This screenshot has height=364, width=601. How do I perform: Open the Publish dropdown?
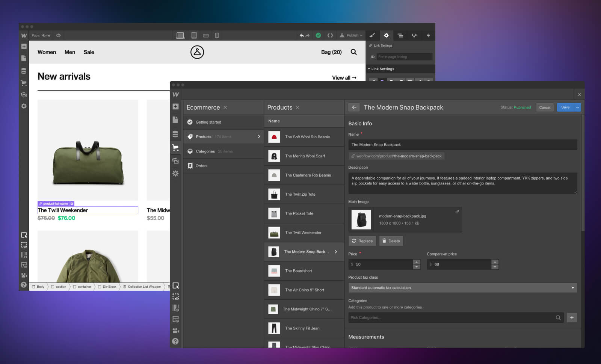tap(351, 35)
